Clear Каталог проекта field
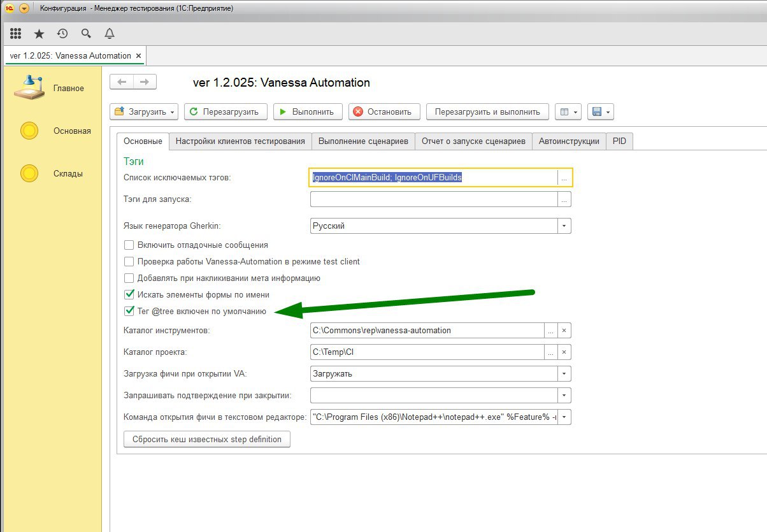The height and width of the screenshot is (532, 767). click(564, 352)
